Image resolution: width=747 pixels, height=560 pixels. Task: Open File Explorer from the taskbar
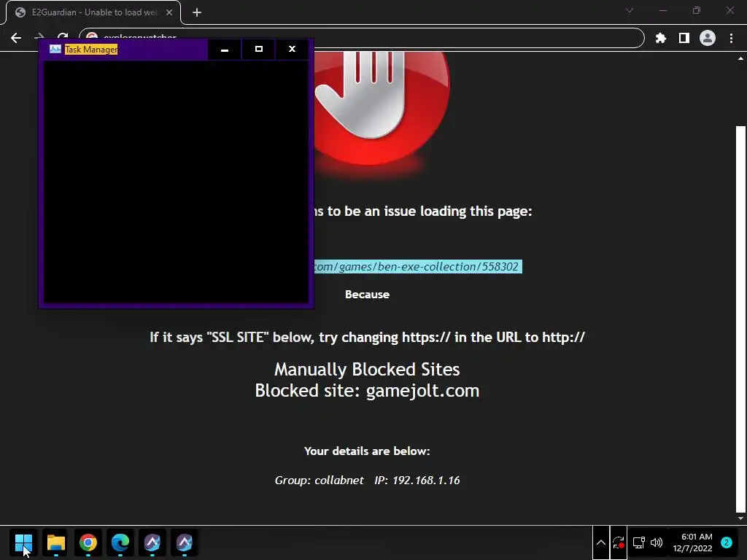point(55,542)
